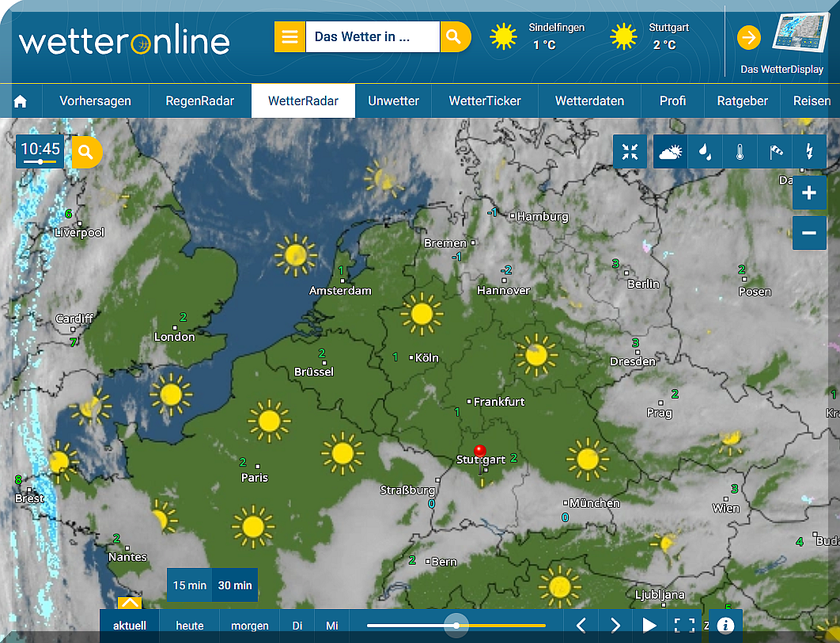The image size is (840, 643).
Task: Select the precipitation drops layer icon
Action: (x=704, y=152)
